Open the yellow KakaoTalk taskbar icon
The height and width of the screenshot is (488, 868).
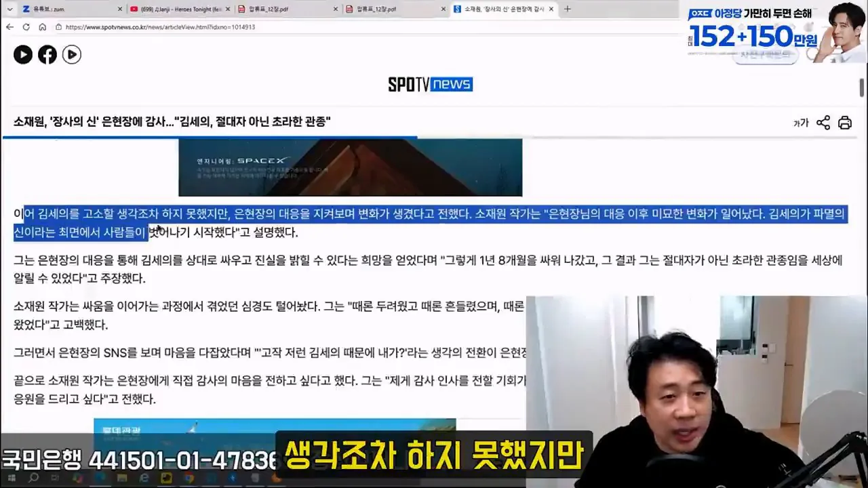(x=166, y=479)
